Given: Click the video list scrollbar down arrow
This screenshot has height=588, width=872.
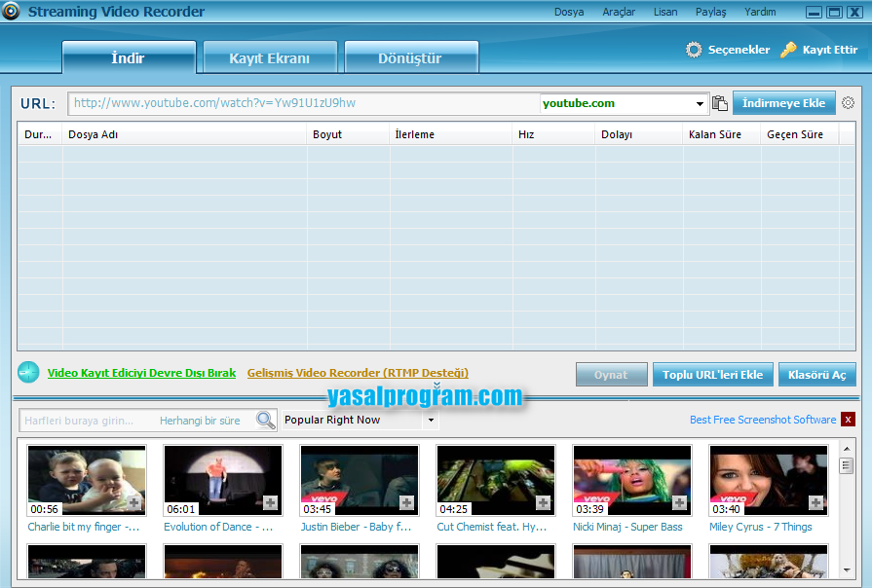Looking at the screenshot, I should [846, 570].
